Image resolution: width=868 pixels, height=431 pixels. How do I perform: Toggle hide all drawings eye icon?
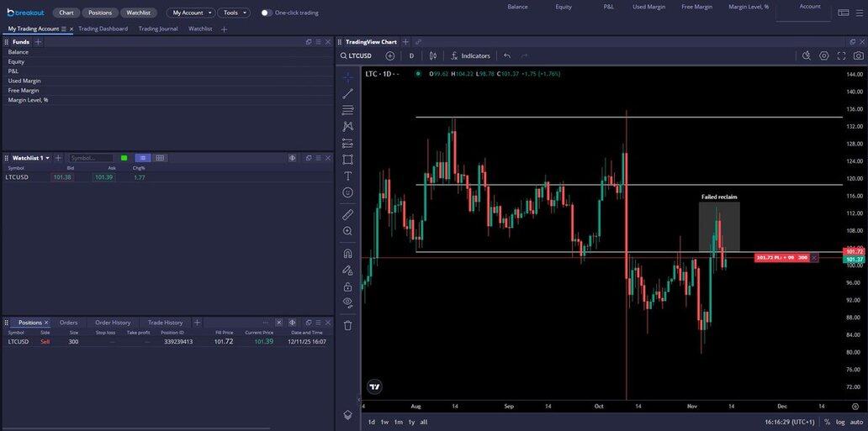(x=347, y=302)
